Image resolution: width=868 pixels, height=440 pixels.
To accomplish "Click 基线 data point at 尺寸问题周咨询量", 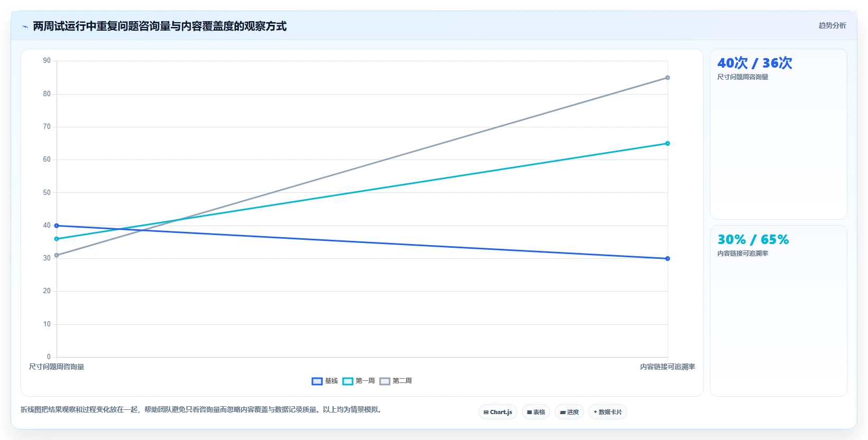I will [x=57, y=226].
